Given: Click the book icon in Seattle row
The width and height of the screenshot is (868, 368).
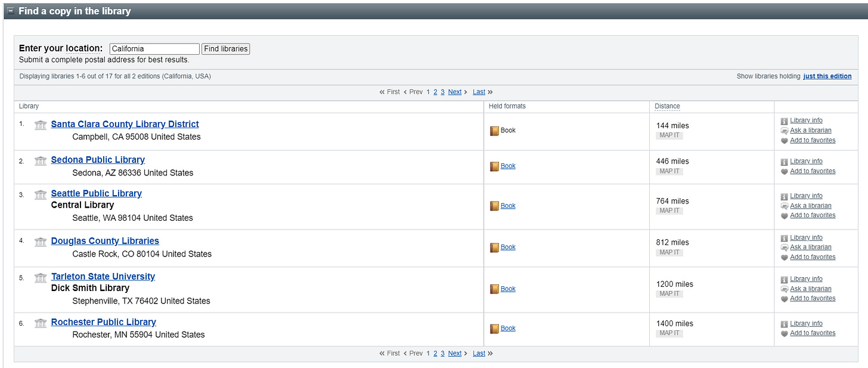Looking at the screenshot, I should 494,206.
